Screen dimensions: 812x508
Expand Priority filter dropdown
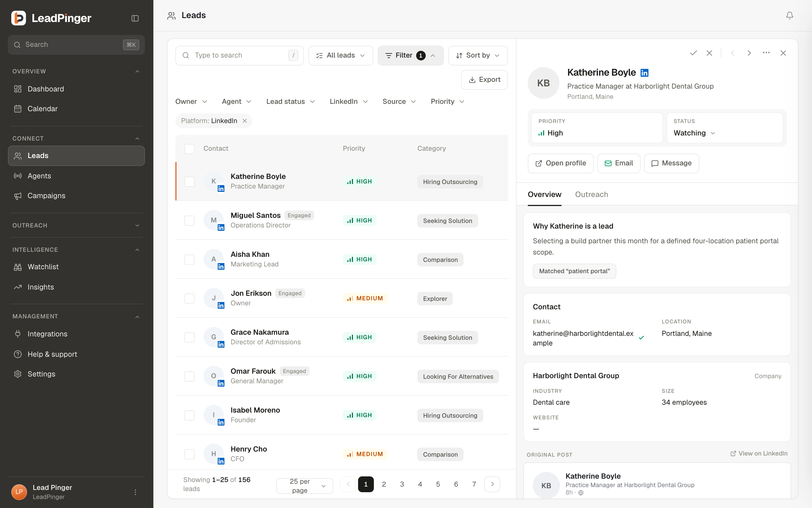[447, 102]
